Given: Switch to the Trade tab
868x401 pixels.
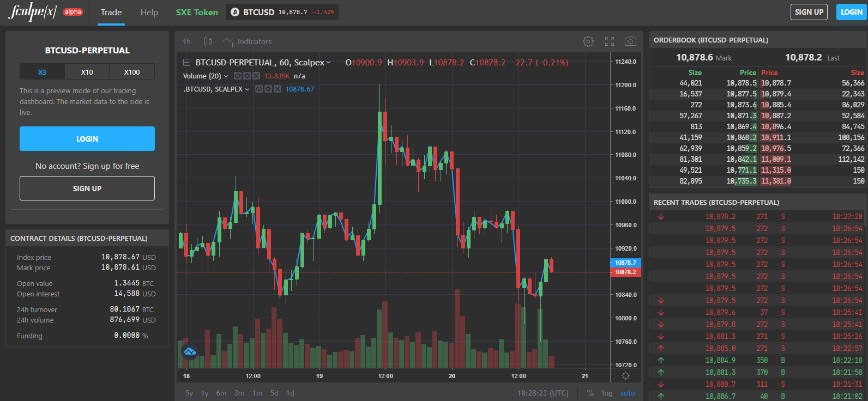Looking at the screenshot, I should (x=111, y=12).
